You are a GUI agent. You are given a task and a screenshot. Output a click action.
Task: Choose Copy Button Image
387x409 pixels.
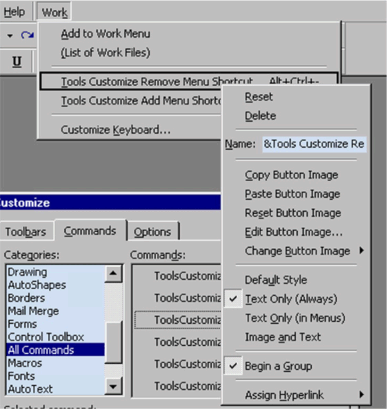click(291, 175)
